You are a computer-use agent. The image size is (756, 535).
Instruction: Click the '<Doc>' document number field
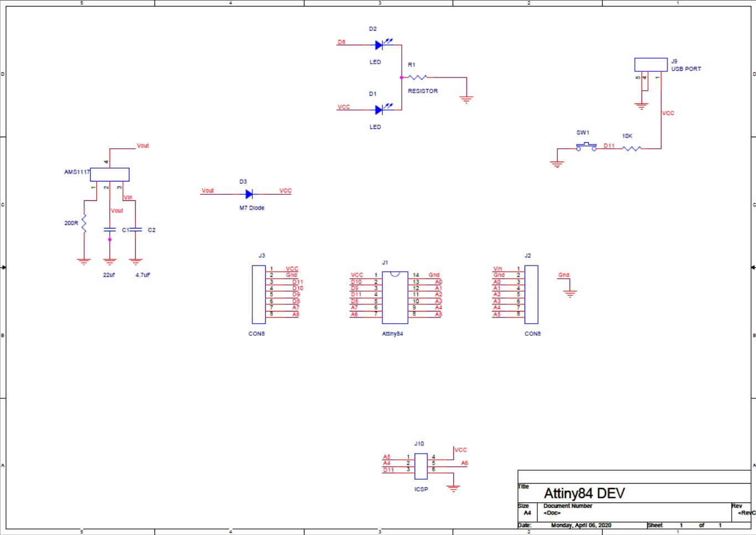552,513
